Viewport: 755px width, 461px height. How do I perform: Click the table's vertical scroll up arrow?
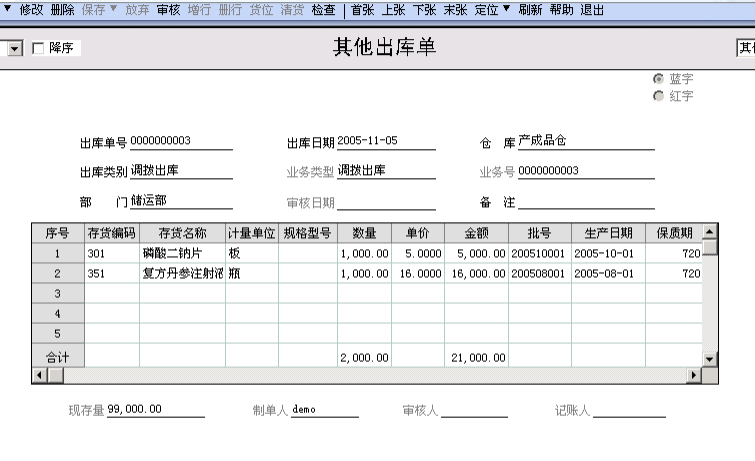pos(710,232)
